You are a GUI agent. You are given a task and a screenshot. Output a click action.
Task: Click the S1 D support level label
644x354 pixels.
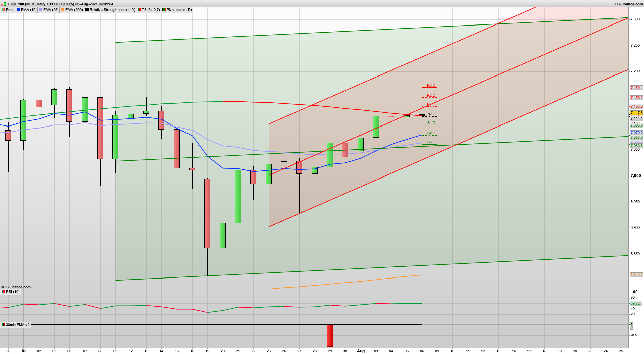(431, 123)
